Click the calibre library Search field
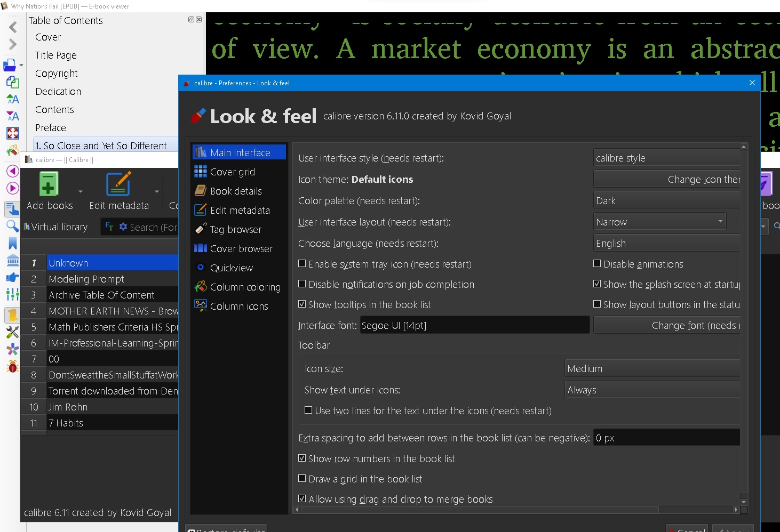This screenshot has height=532, width=780. [x=154, y=227]
